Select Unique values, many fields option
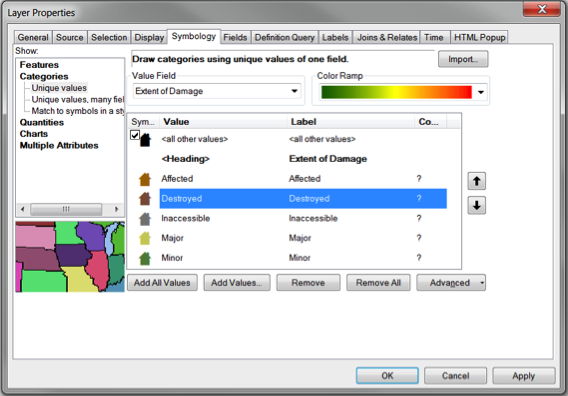Viewport: 568px width, 396px height. (78, 100)
